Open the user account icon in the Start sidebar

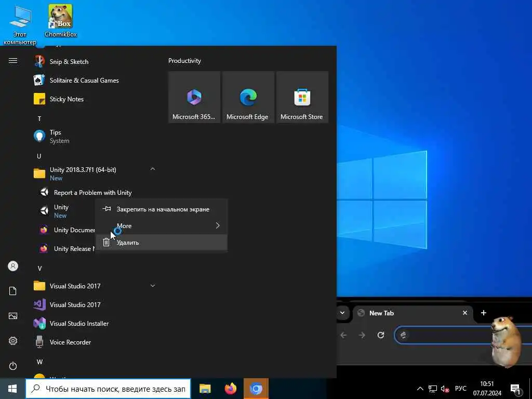(13, 266)
